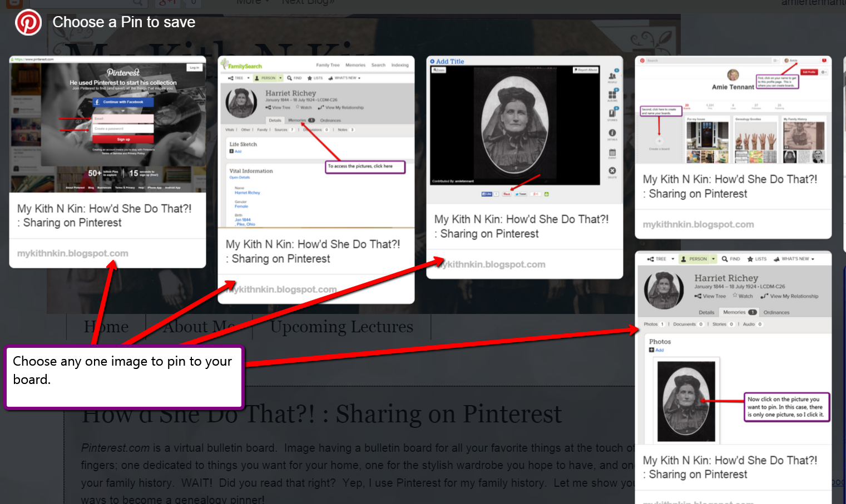Click pin title below the Harriet Richey Photos image
Viewport: 846px width, 504px height.
pyautogui.click(x=730, y=467)
